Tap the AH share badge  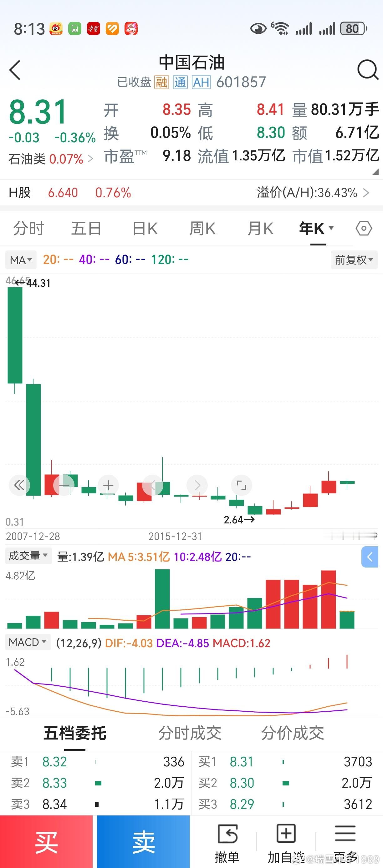pyautogui.click(x=201, y=82)
